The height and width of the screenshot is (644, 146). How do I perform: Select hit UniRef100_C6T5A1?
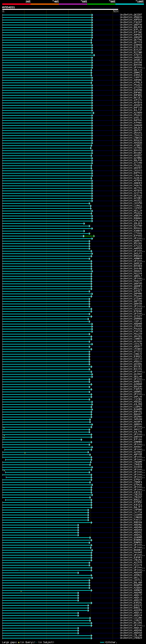pyautogui.click(x=131, y=148)
